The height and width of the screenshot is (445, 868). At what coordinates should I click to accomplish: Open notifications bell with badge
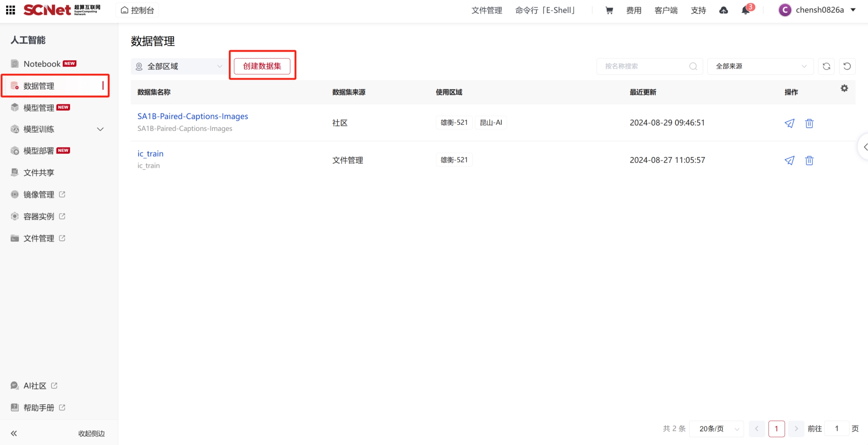click(x=745, y=10)
